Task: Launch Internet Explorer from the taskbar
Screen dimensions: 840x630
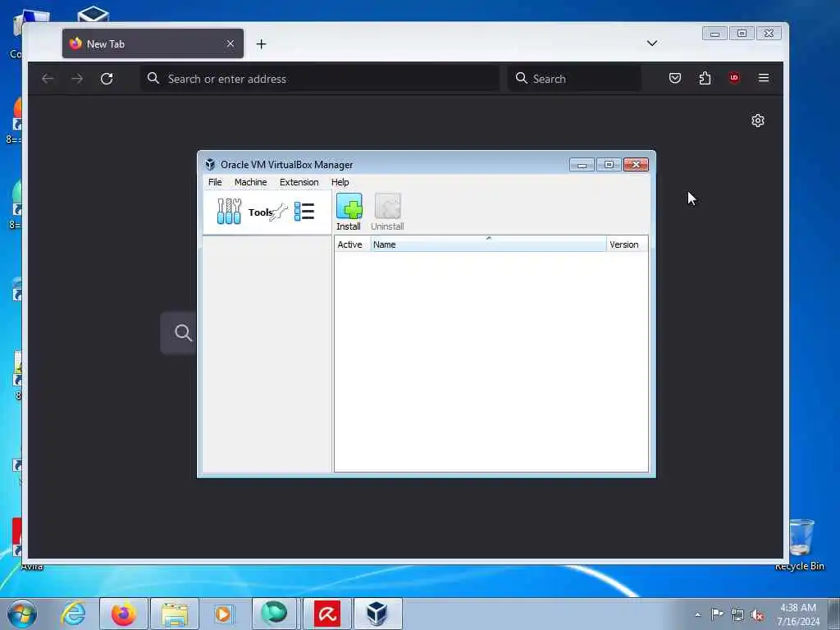Action: click(x=73, y=614)
